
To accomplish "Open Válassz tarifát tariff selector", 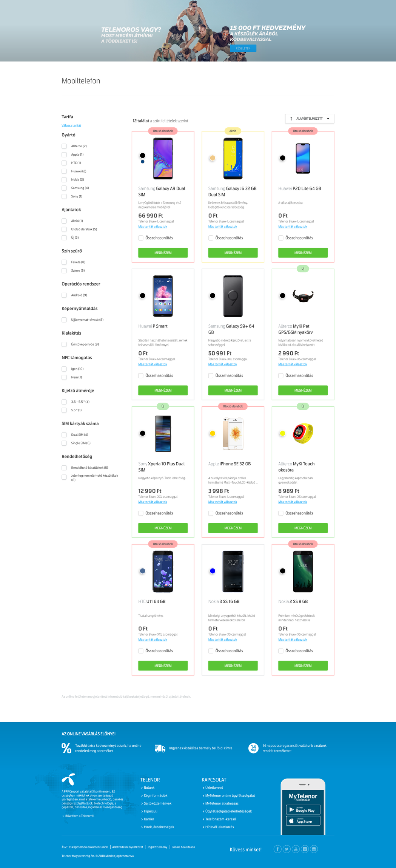I will tap(71, 125).
